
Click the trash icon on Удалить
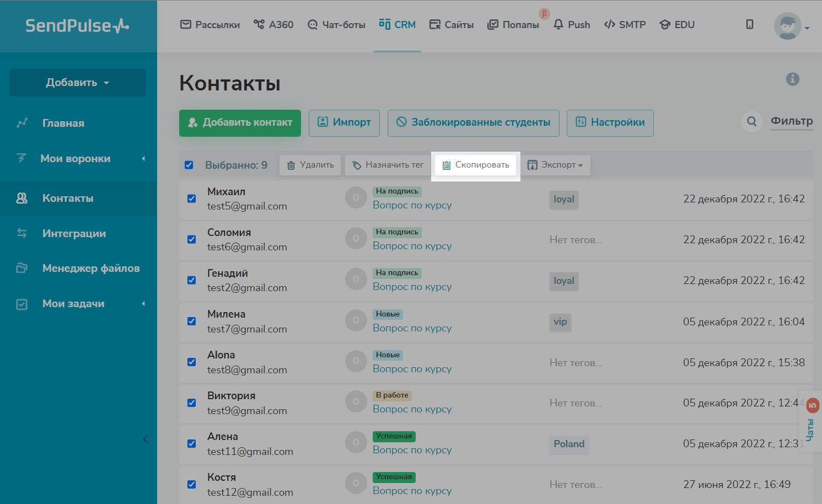(x=291, y=165)
